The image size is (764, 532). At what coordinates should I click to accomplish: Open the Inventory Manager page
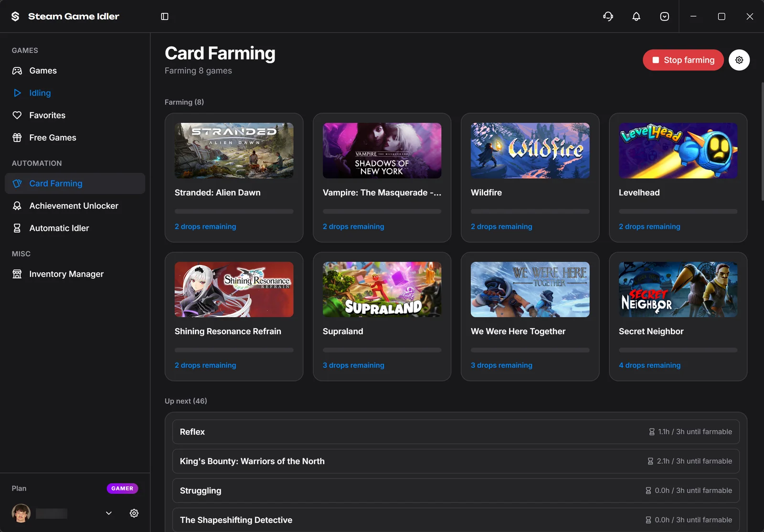[75, 274]
